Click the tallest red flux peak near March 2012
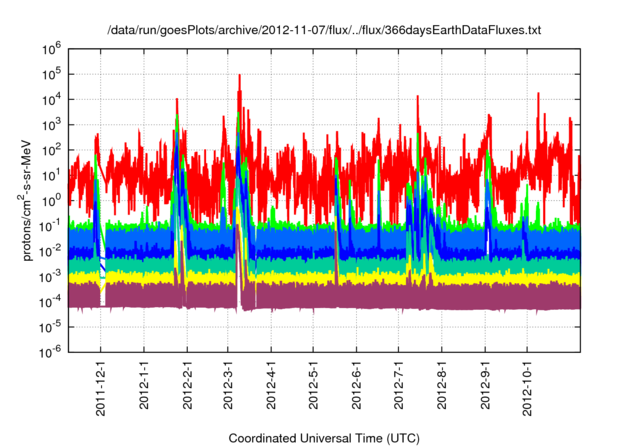 click(239, 76)
